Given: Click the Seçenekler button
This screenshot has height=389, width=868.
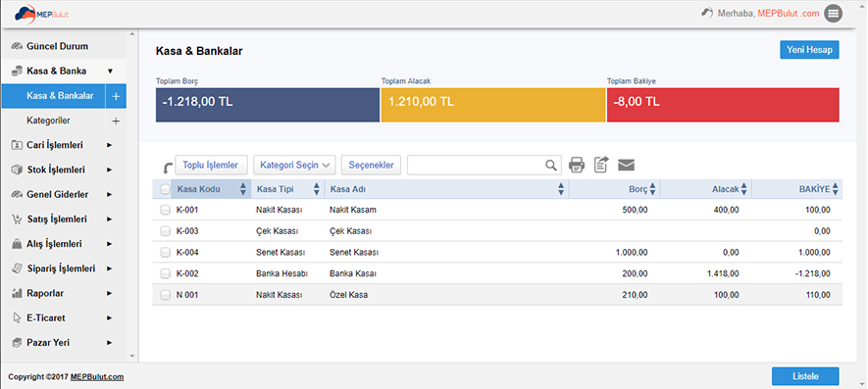Looking at the screenshot, I should 371,165.
